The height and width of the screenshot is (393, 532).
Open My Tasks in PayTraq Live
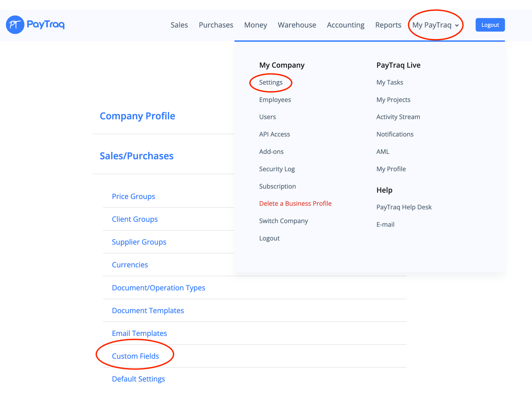390,82
